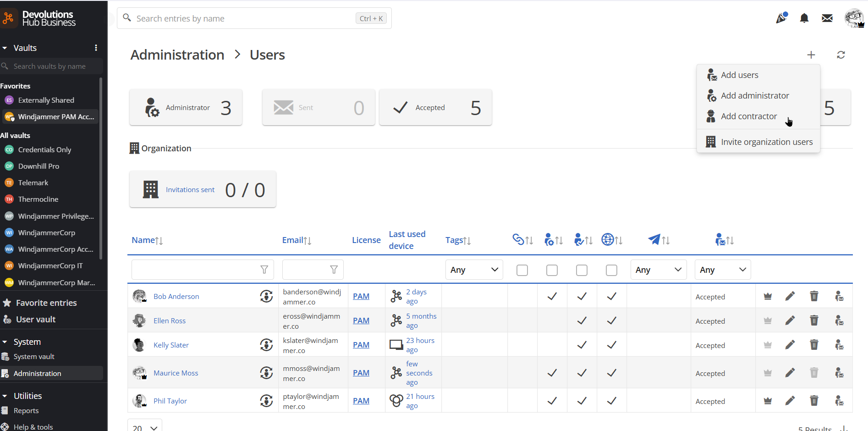Refresh the Users list
This screenshot has width=868, height=431.
(841, 55)
